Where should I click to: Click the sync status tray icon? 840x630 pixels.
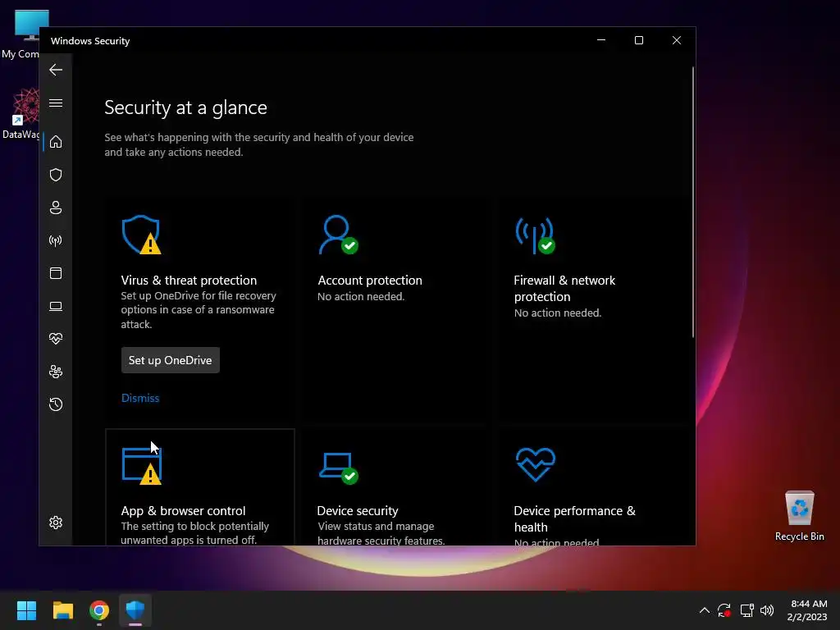coord(724,610)
